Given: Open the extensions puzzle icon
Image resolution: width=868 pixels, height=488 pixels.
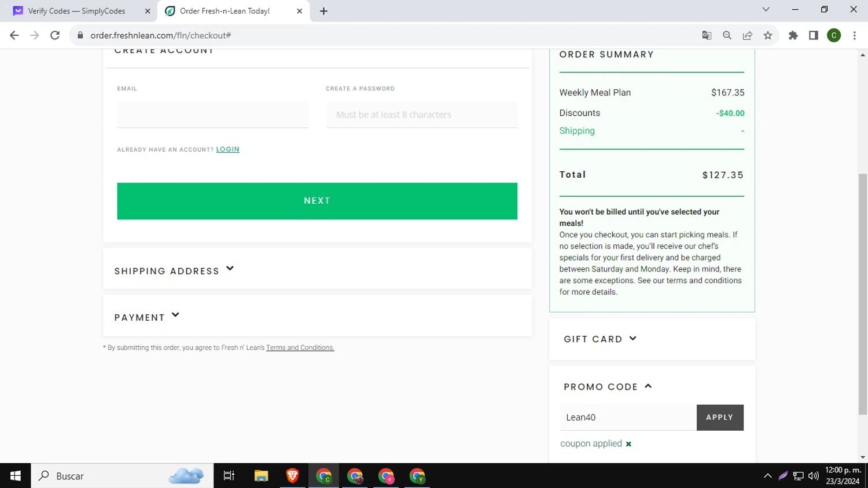Looking at the screenshot, I should pyautogui.click(x=793, y=35).
